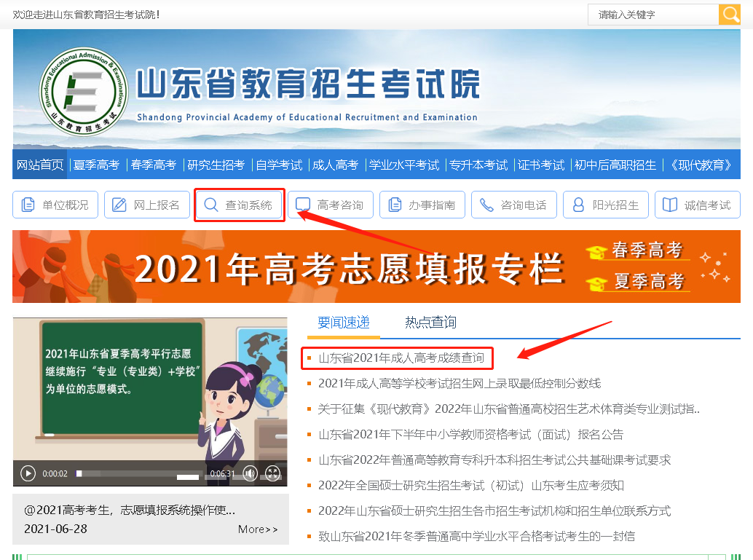The height and width of the screenshot is (560, 753).
Task: Switch to 热点查询 tab
Action: (x=430, y=323)
